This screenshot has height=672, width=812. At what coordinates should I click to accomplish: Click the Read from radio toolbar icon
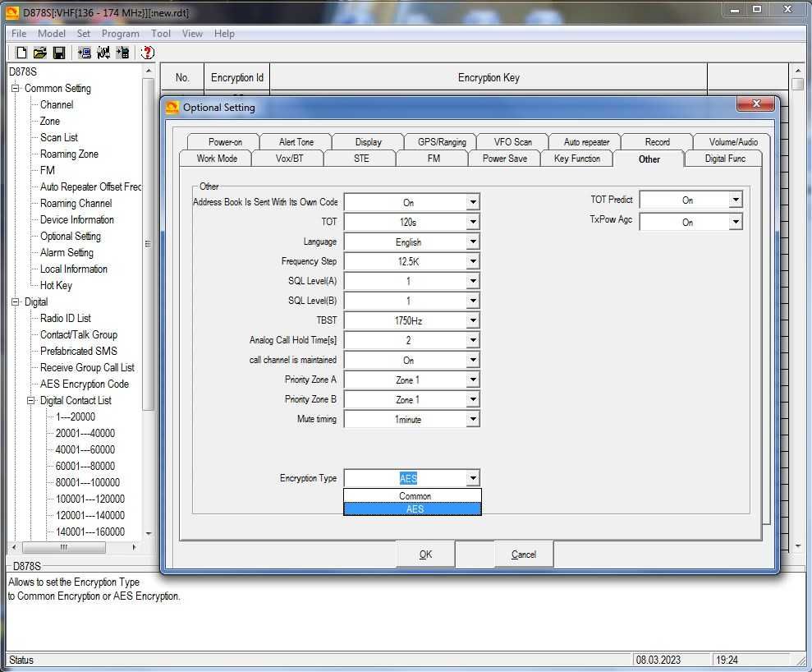(x=84, y=53)
